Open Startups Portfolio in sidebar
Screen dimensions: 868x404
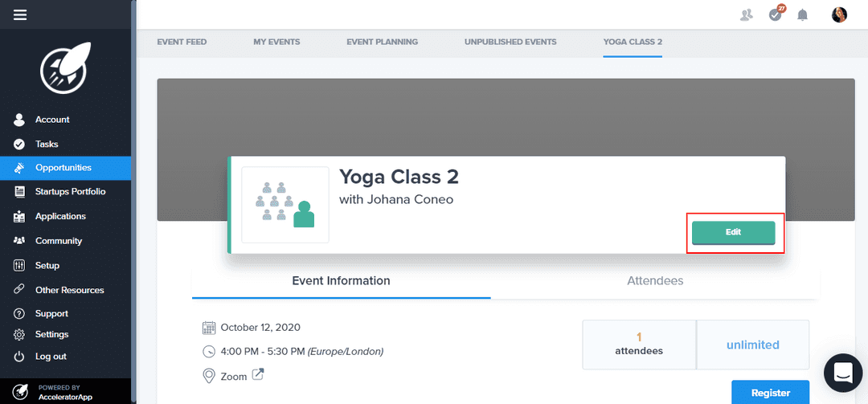(70, 192)
